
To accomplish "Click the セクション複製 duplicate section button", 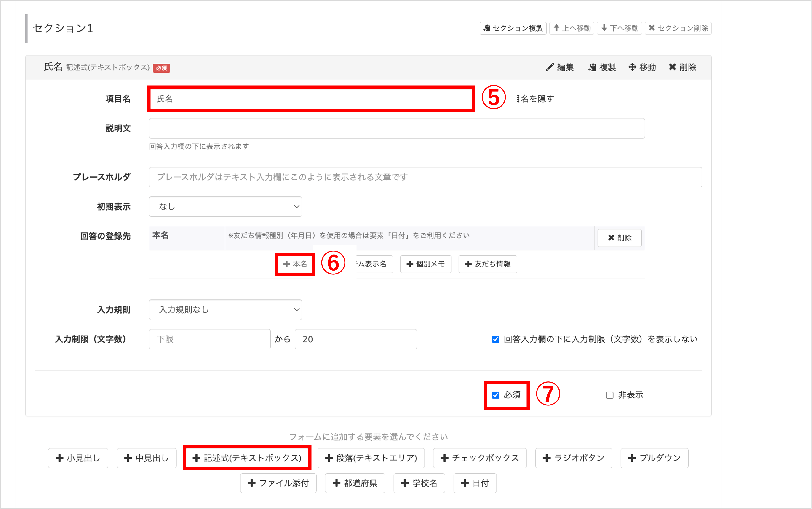I will [513, 28].
